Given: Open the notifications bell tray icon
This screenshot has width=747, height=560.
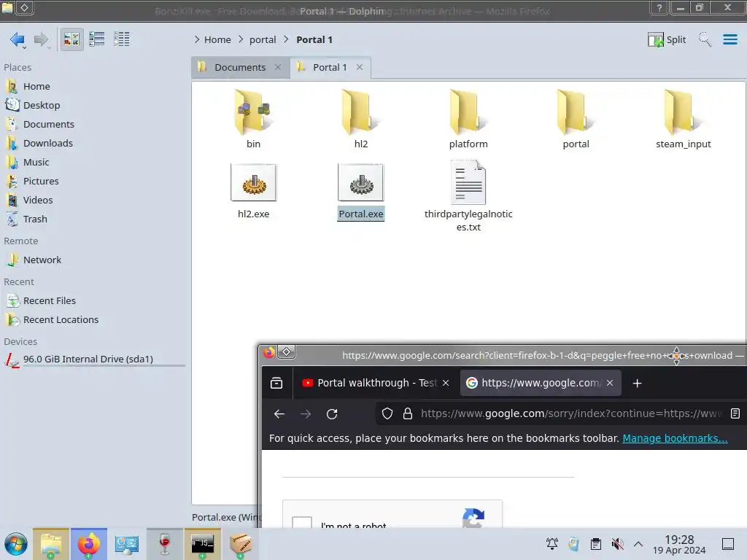Looking at the screenshot, I should [x=552, y=544].
